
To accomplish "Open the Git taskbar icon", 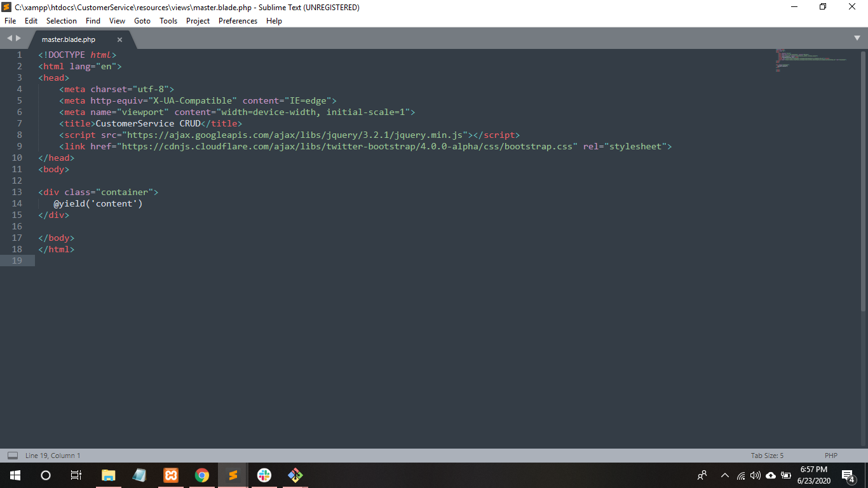I will tap(295, 475).
